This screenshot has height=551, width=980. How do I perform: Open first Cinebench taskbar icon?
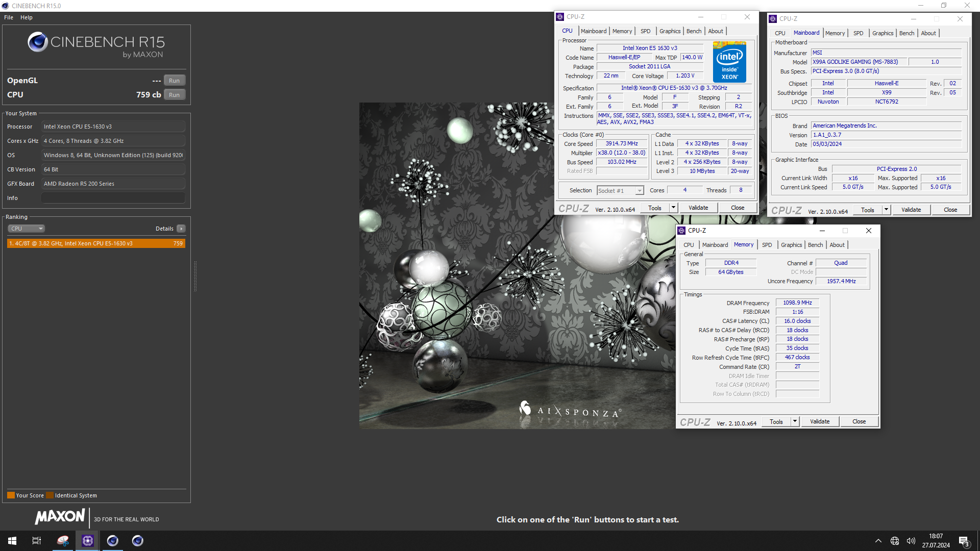[x=113, y=541]
